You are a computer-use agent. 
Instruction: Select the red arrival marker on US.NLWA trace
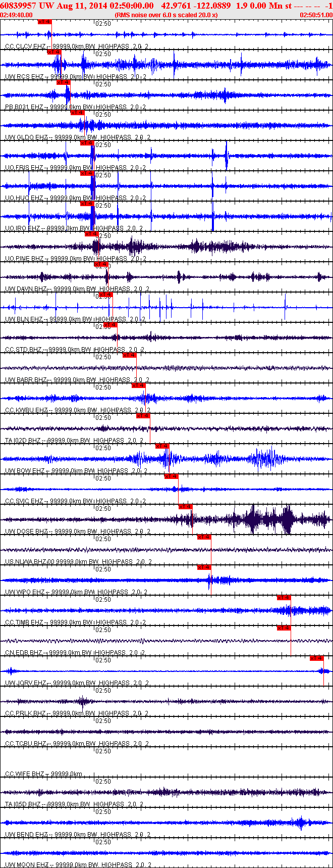204,537
